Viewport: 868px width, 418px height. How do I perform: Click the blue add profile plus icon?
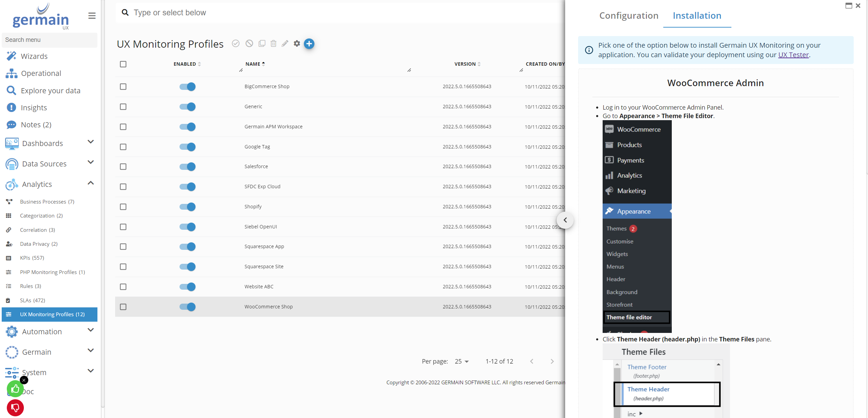tap(309, 44)
